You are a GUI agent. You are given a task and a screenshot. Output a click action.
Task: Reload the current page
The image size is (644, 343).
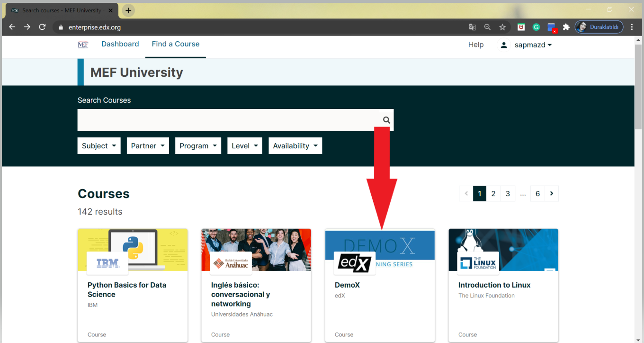click(42, 27)
